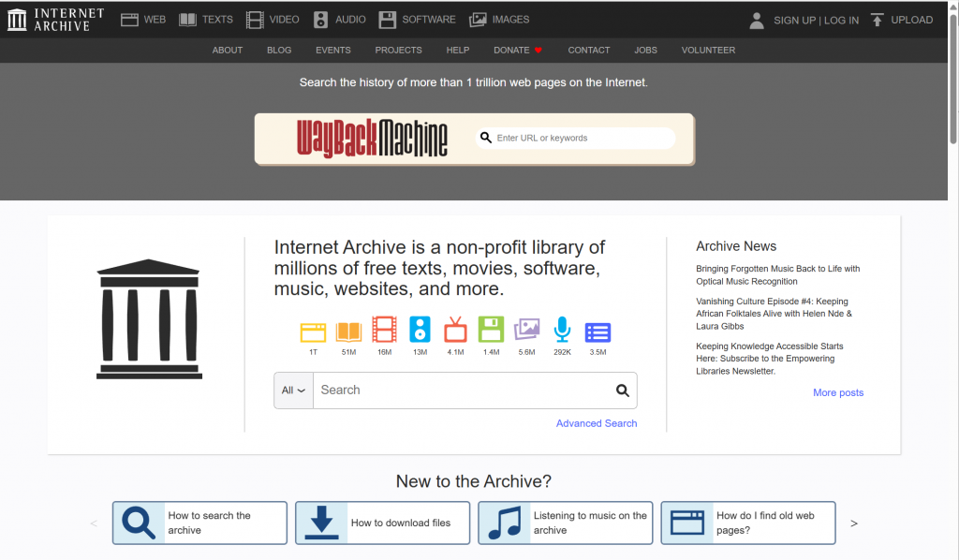
Task: Open the Jobs menu item
Action: [x=645, y=51]
